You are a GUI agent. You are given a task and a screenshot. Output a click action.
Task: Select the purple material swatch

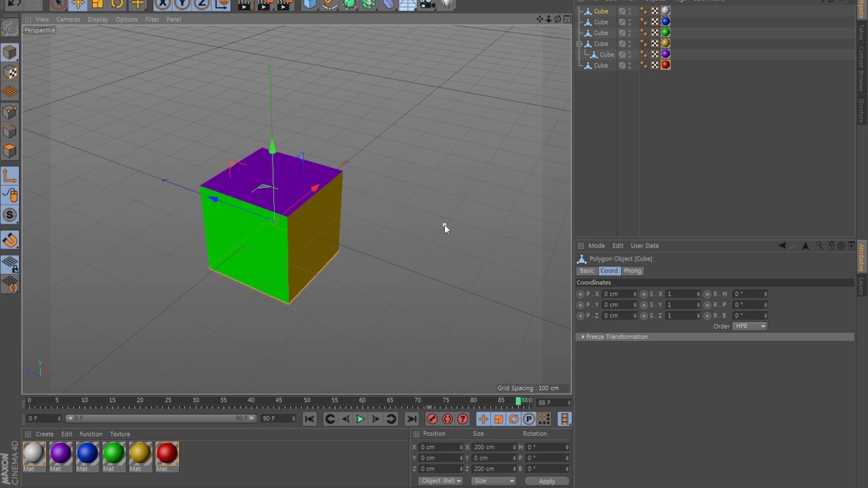[60, 453]
